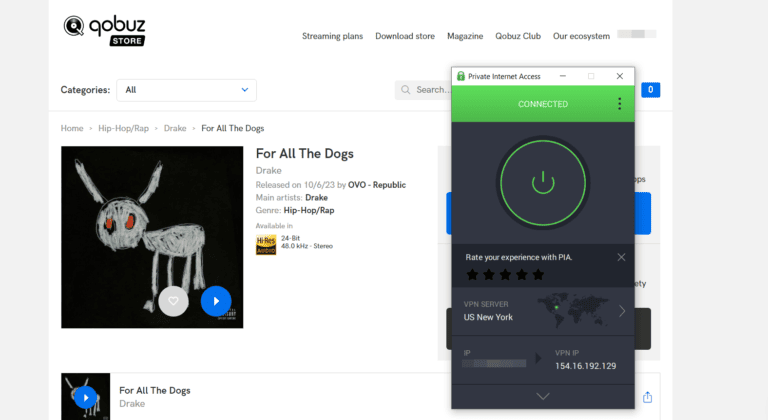Go to Home breadcrumb
Screen dimensions: 768x420
(x=72, y=128)
